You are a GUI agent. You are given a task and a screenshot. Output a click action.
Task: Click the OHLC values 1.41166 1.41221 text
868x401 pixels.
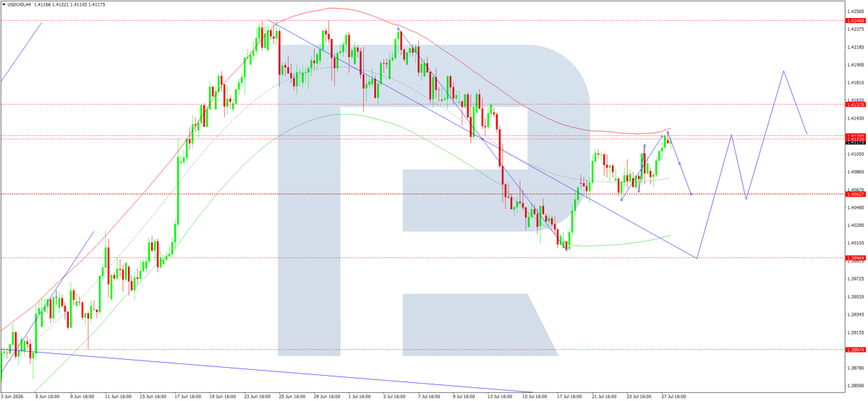(x=53, y=4)
